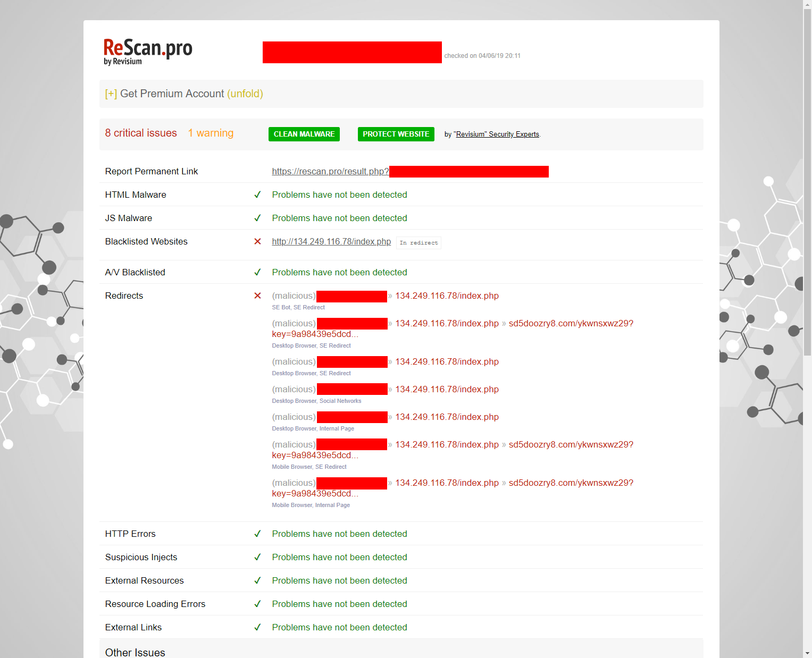Click the checkmark next to HTTP Errors
The height and width of the screenshot is (658, 812).
coord(257,534)
